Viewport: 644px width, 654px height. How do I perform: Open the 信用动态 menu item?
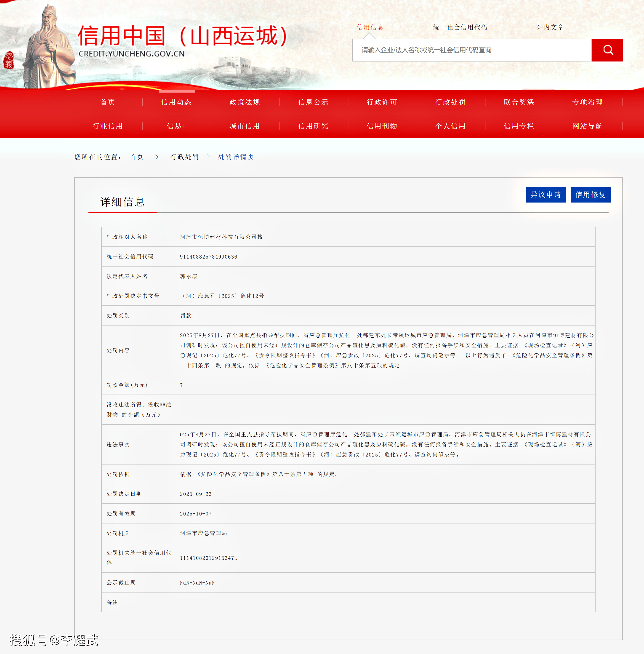(176, 102)
